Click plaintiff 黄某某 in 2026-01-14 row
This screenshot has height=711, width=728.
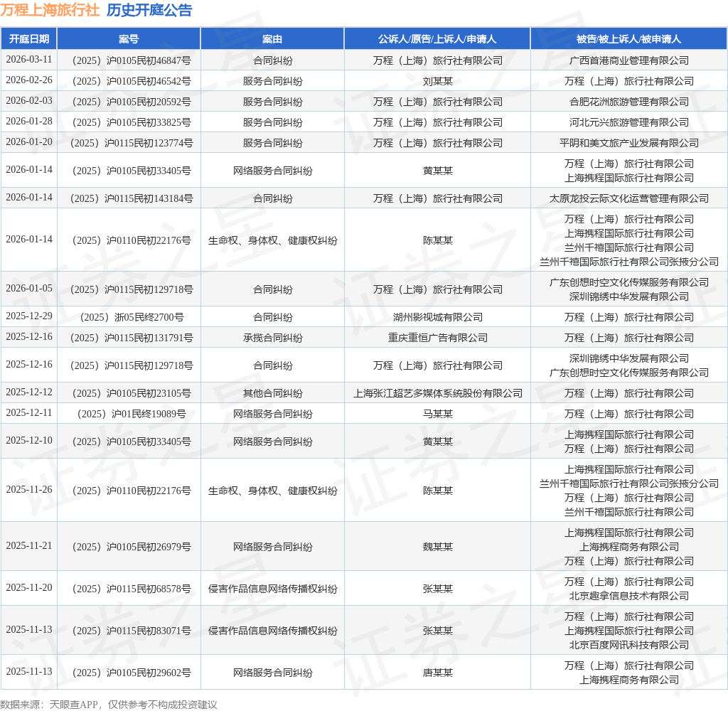(437, 171)
